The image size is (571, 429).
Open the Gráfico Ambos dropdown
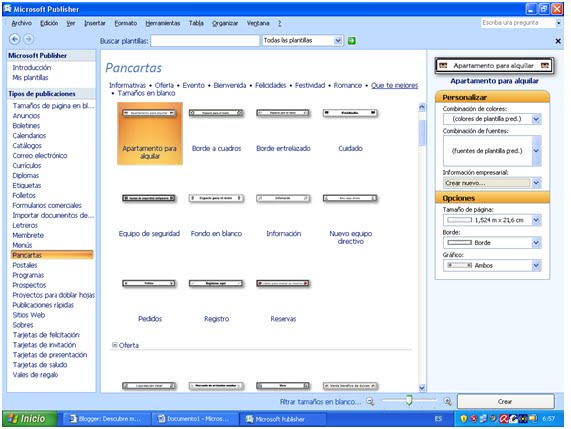(536, 265)
